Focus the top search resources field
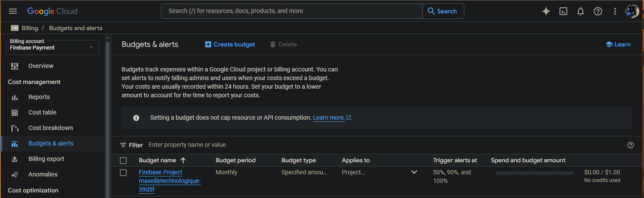644x198 pixels. pos(292,11)
